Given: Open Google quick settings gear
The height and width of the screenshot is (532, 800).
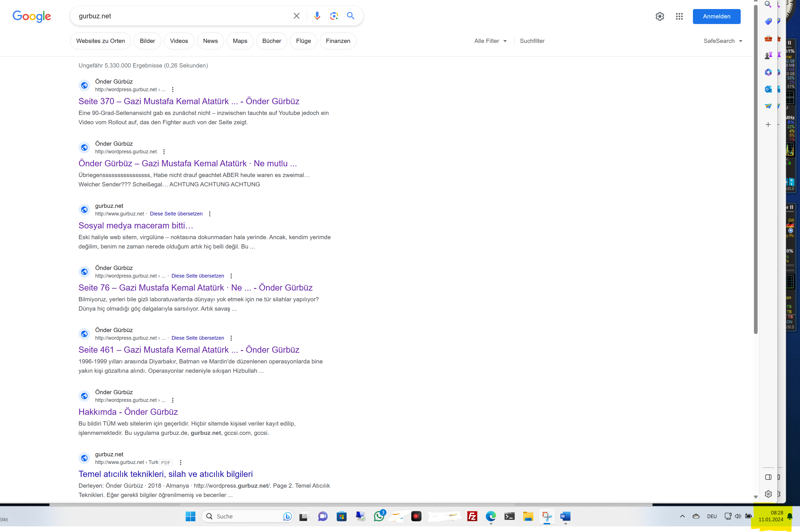Looking at the screenshot, I should click(660, 16).
